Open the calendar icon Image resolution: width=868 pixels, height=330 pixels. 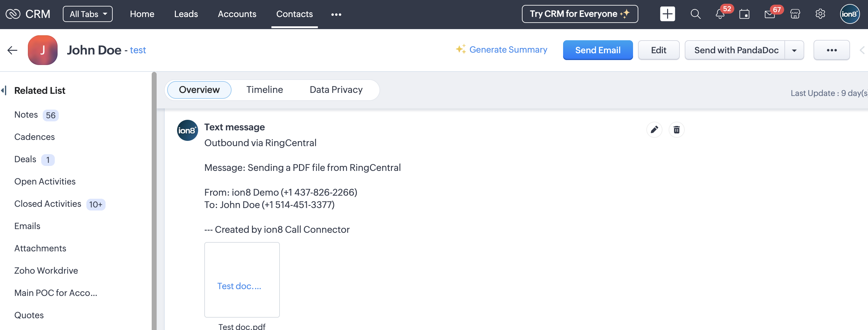click(744, 14)
